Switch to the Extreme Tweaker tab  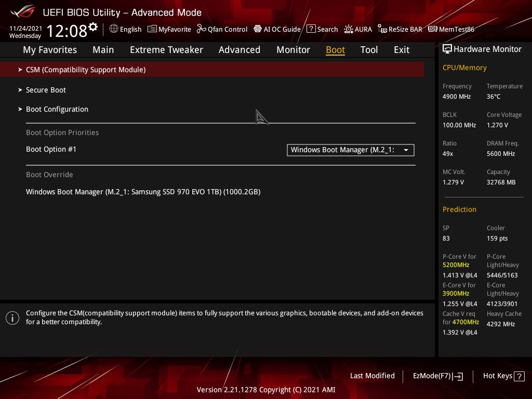point(166,50)
